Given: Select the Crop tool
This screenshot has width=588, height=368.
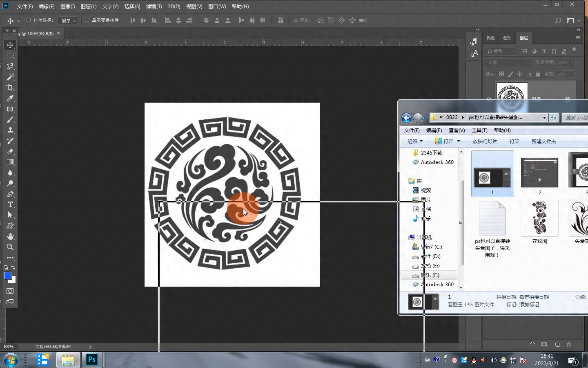Looking at the screenshot, I should [10, 88].
